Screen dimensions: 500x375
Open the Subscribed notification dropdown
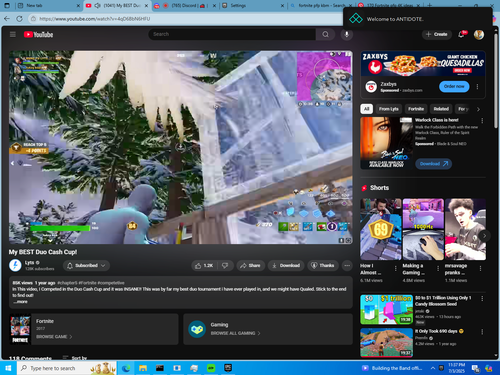(86, 266)
